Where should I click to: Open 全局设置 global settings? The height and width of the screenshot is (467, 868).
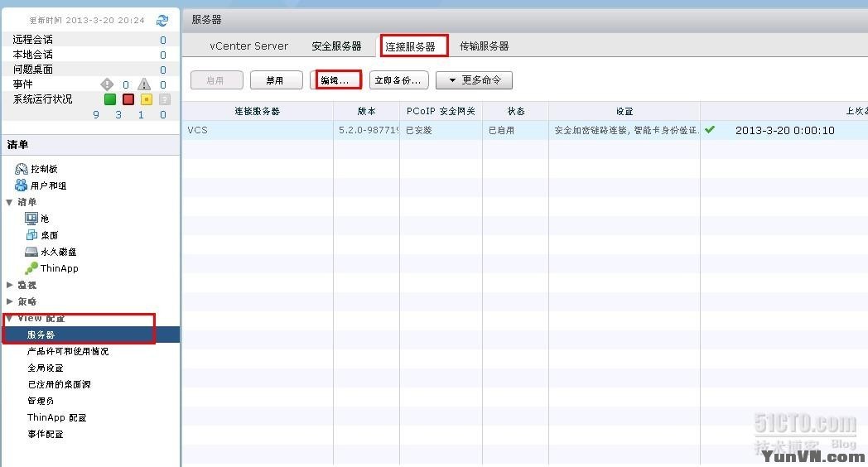(46, 368)
